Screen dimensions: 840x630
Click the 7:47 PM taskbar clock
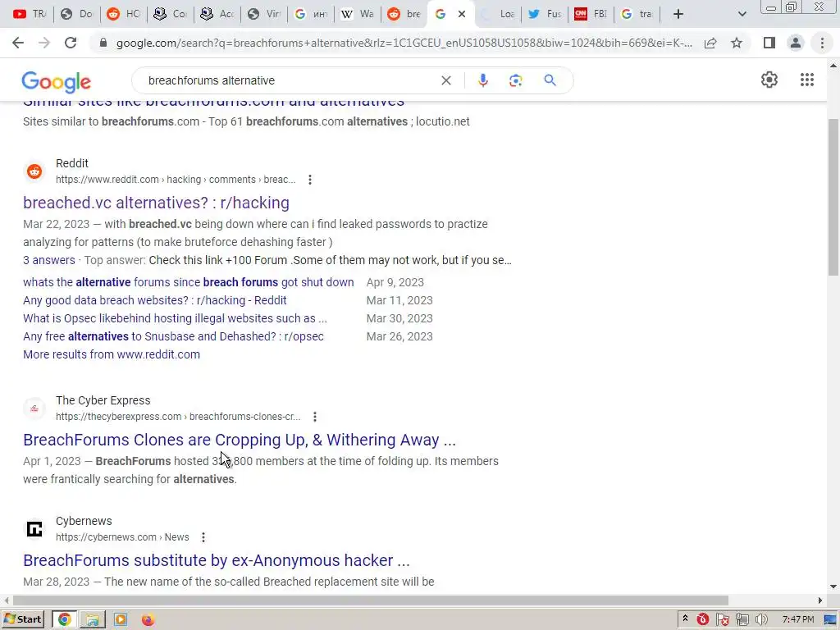(797, 620)
